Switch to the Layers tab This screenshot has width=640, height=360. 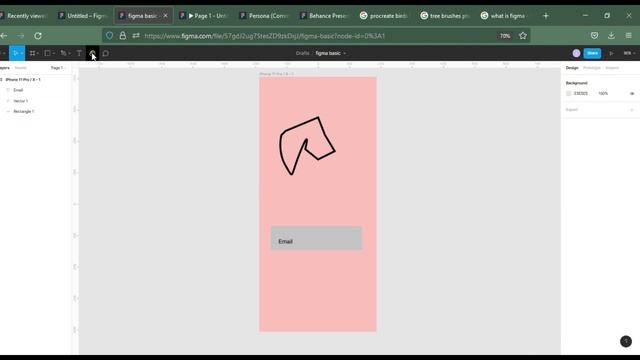click(x=4, y=68)
